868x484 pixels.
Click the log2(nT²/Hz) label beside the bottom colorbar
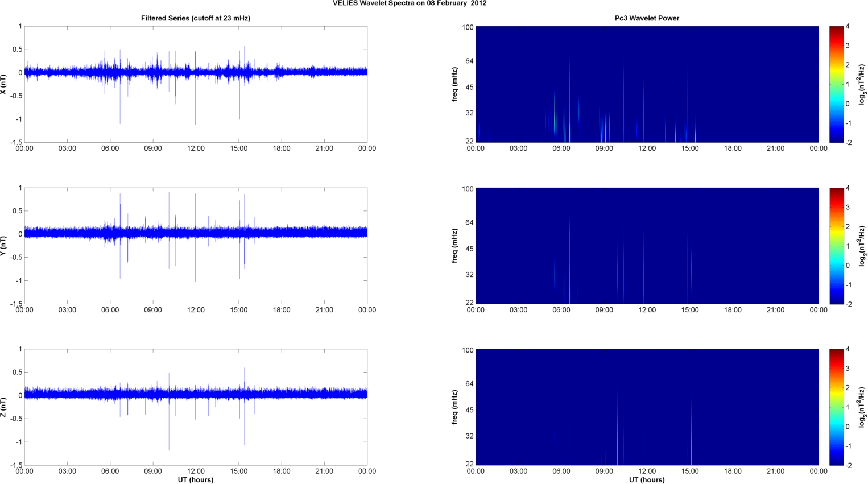click(863, 407)
